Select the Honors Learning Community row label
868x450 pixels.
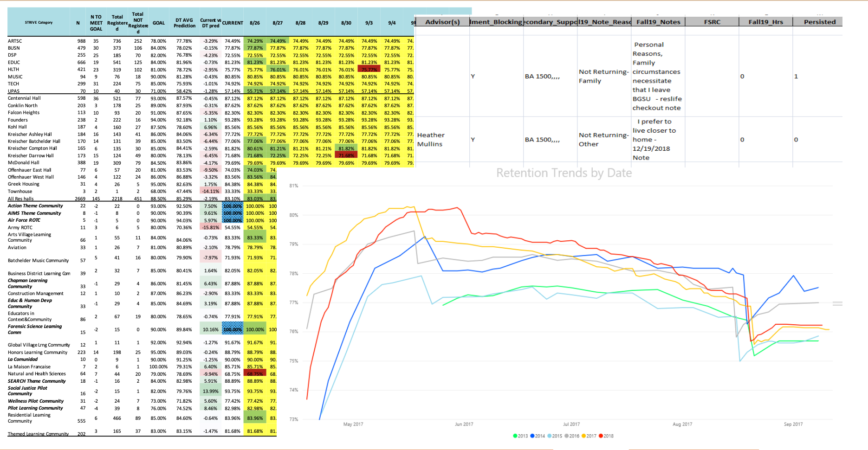tap(38, 352)
